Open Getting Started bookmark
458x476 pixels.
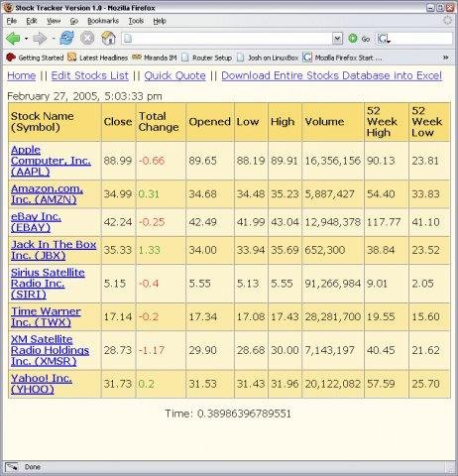click(35, 58)
